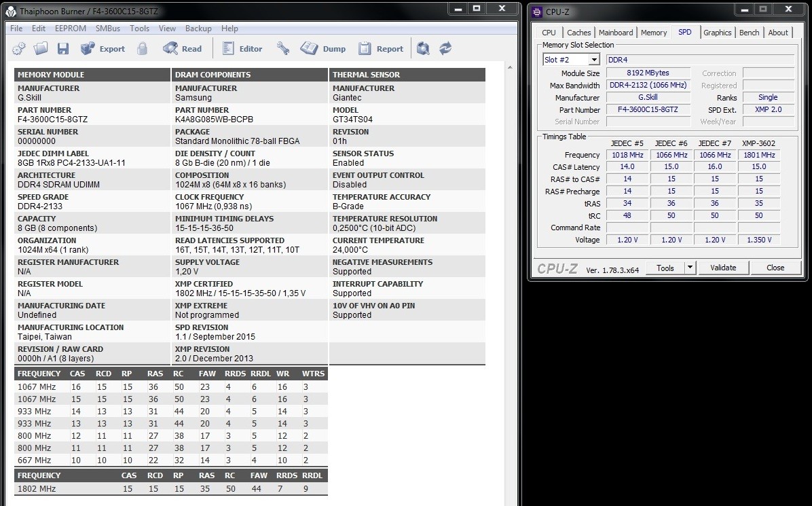Click the padlock icon in the toolbar

(143, 49)
